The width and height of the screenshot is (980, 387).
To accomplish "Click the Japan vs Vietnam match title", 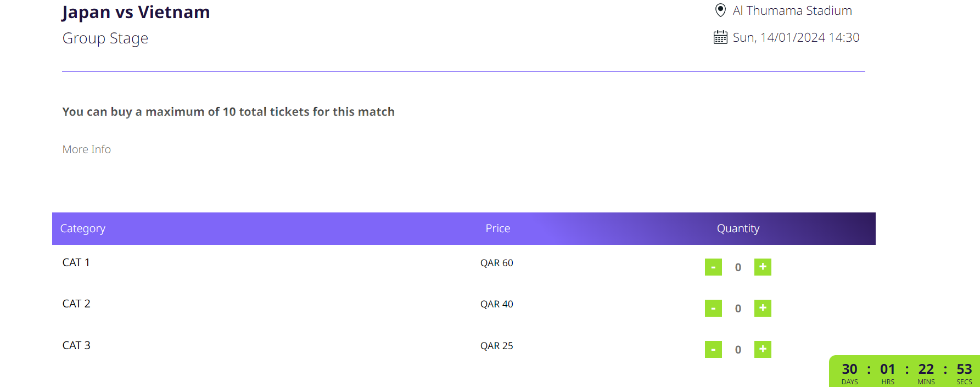I will point(136,12).
